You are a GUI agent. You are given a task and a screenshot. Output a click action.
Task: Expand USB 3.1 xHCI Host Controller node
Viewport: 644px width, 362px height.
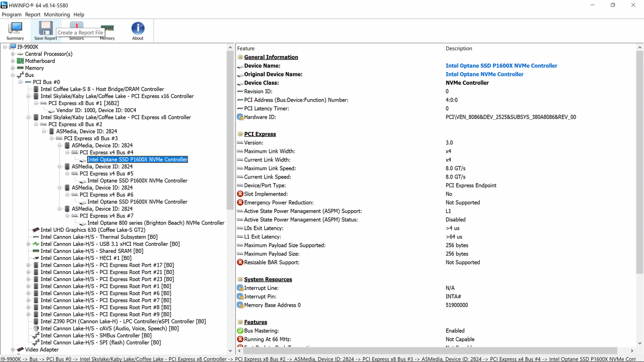(29, 244)
